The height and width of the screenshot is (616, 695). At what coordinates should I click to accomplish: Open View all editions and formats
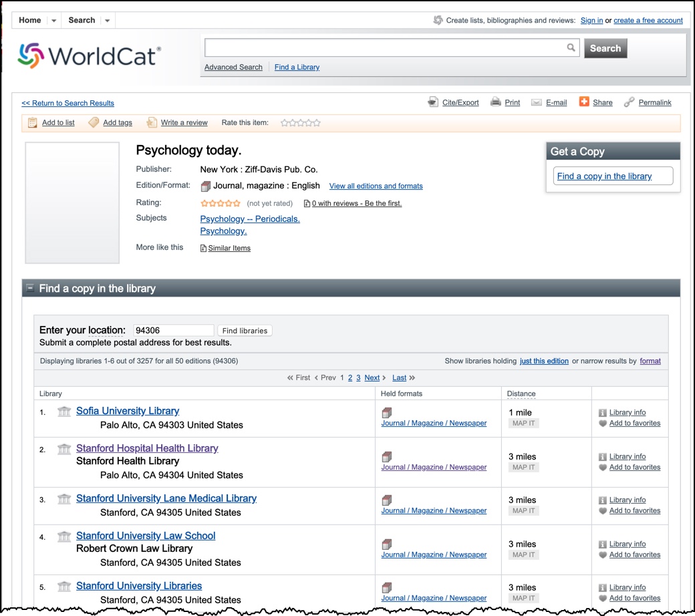(376, 186)
